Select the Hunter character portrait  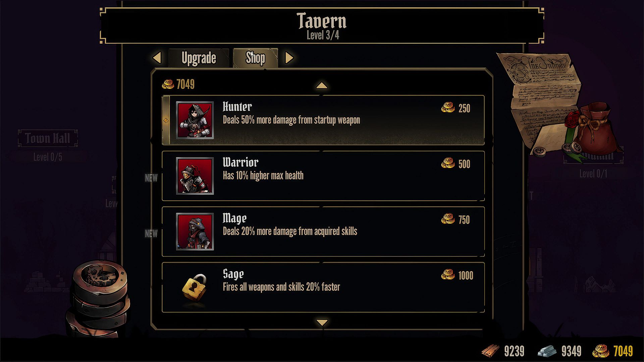[x=195, y=120]
